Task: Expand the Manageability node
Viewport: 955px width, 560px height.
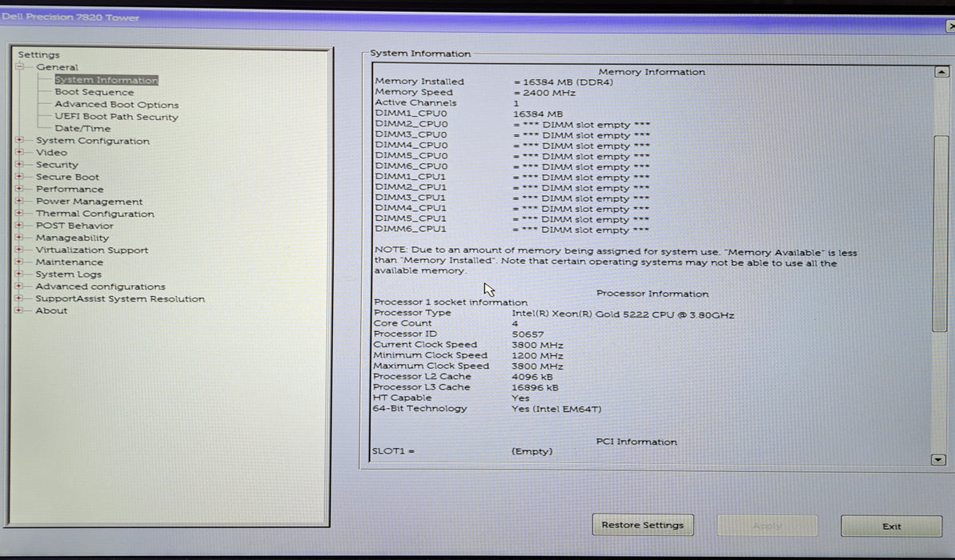Action: coord(19,238)
